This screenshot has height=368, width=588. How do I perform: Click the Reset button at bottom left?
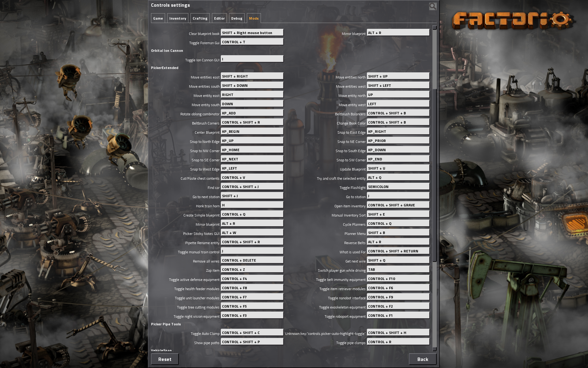tap(165, 359)
